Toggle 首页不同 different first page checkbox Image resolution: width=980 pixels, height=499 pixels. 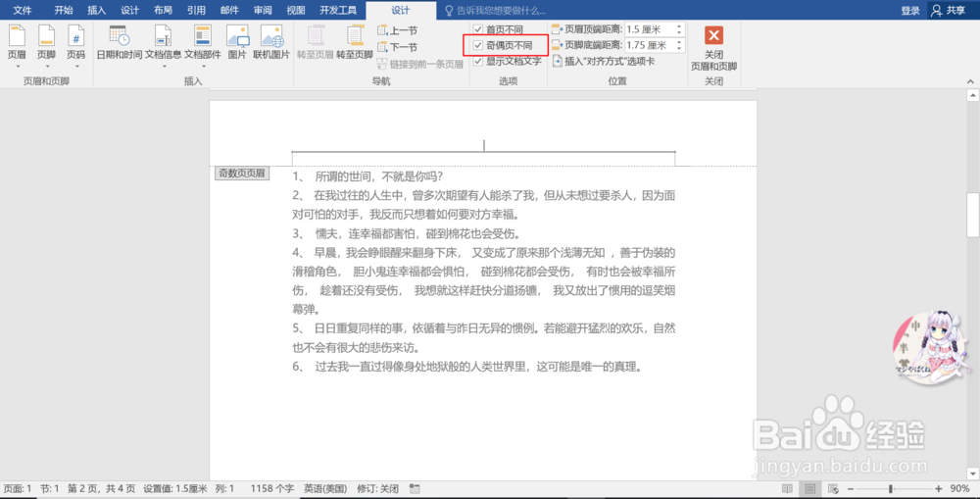pyautogui.click(x=478, y=29)
